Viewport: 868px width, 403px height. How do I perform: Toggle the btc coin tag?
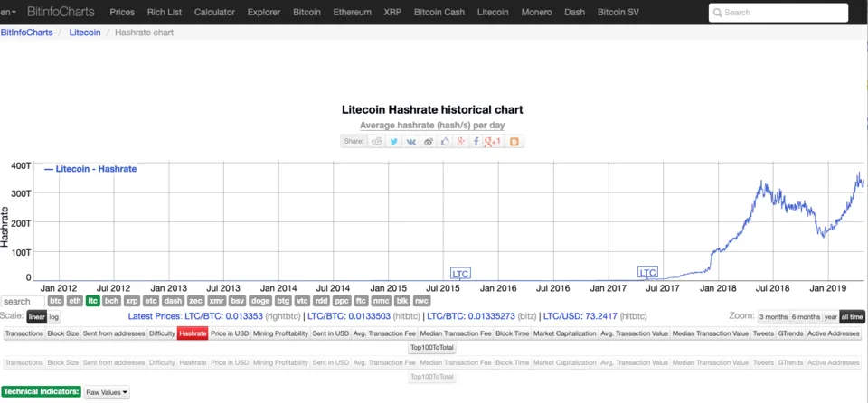56,301
